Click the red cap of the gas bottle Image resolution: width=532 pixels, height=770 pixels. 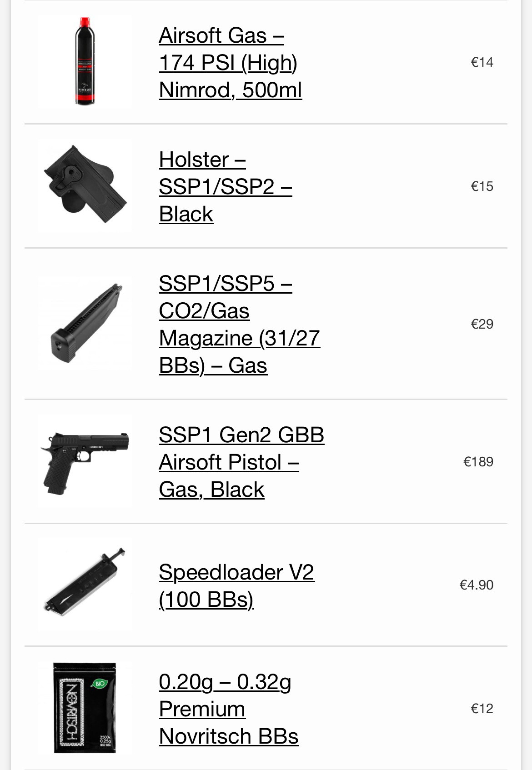click(85, 22)
